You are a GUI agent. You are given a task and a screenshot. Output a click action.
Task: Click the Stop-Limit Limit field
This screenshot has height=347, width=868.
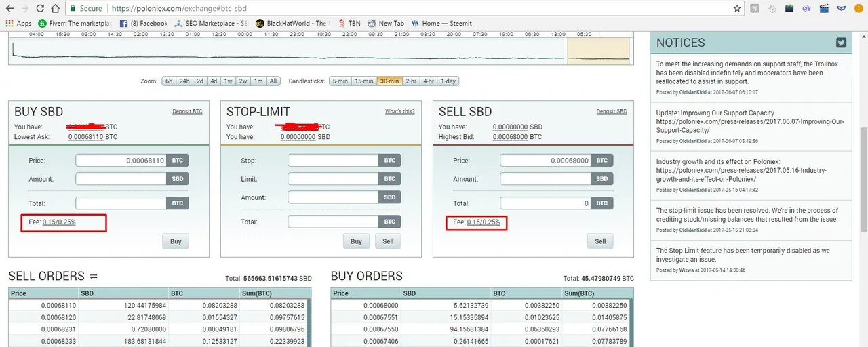pyautogui.click(x=333, y=179)
